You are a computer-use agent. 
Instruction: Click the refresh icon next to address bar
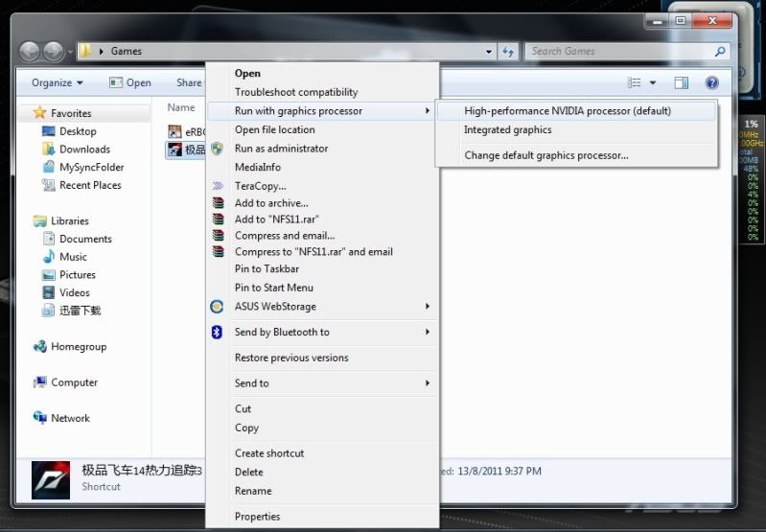pos(508,52)
